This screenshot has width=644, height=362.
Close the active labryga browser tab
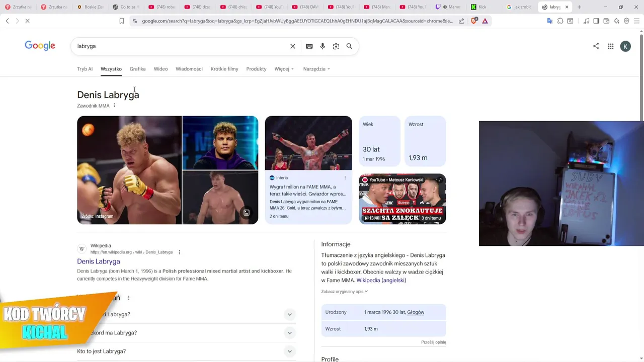(x=567, y=7)
